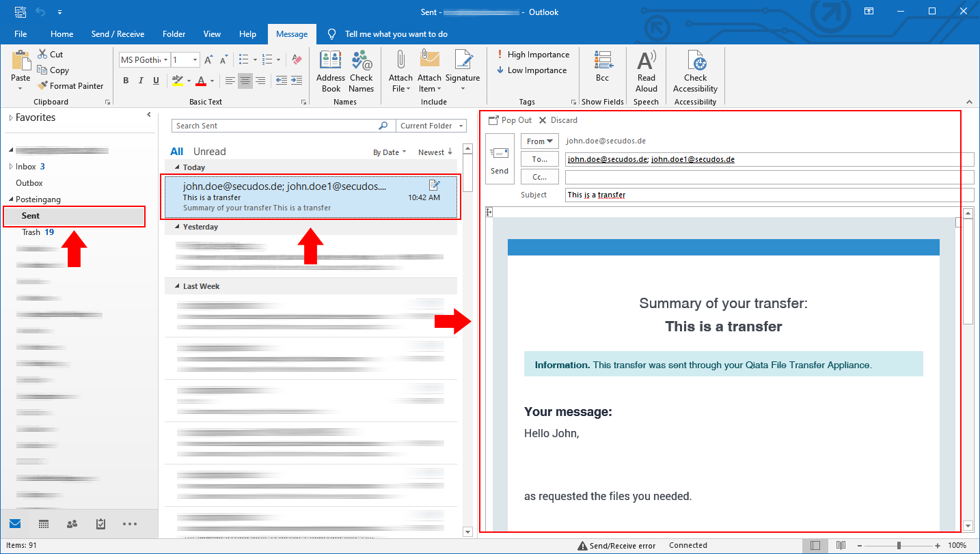Collapse the Today message group
Viewport: 980px width, 554px height.
pos(178,167)
